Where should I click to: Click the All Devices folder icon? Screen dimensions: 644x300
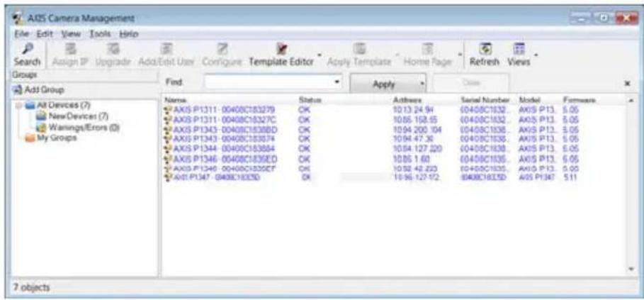pyautogui.click(x=29, y=105)
